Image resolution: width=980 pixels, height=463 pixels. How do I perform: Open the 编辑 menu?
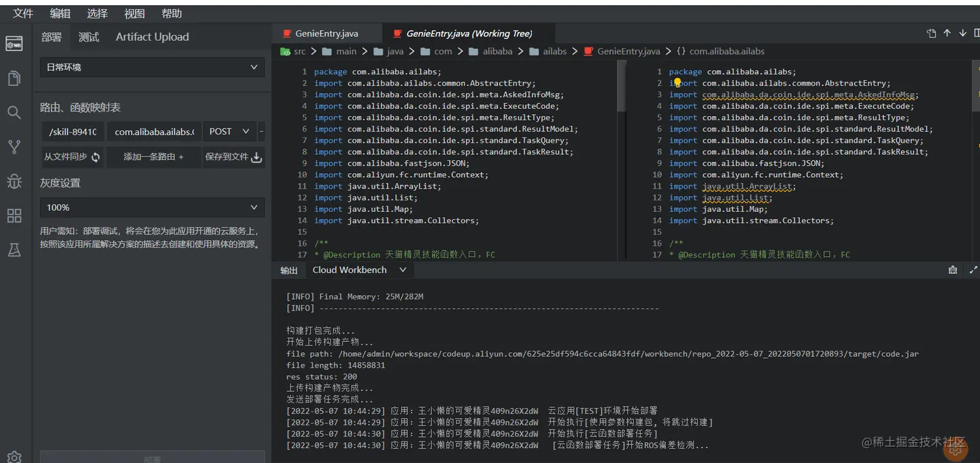click(60, 14)
